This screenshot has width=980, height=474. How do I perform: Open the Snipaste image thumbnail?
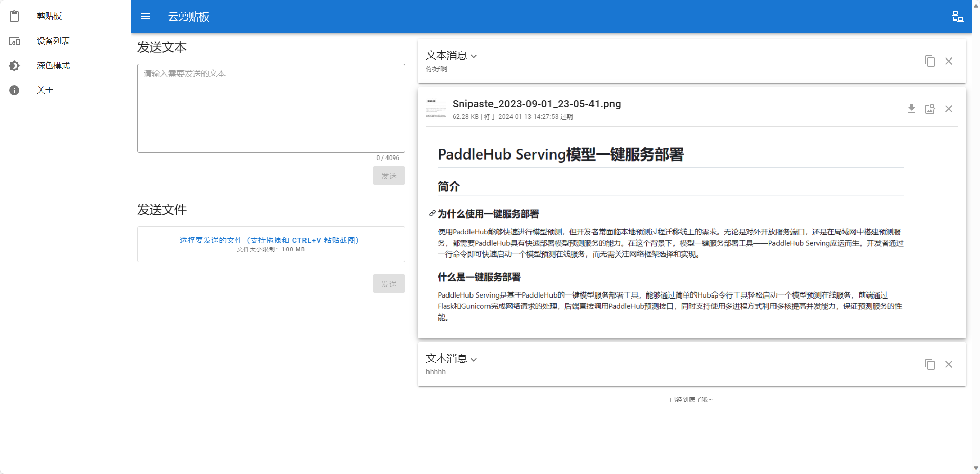coord(436,109)
